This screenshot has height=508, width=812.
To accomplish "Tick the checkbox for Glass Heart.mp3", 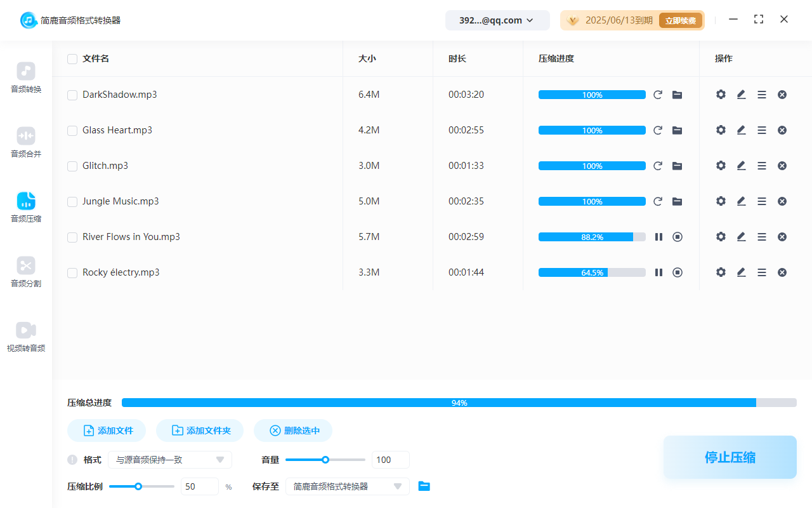I will pyautogui.click(x=72, y=131).
